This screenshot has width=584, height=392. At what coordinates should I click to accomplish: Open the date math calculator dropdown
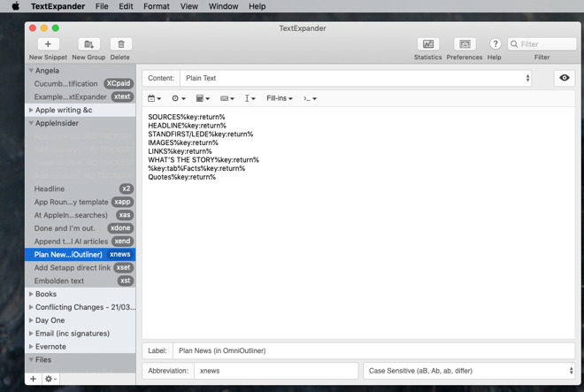point(203,98)
